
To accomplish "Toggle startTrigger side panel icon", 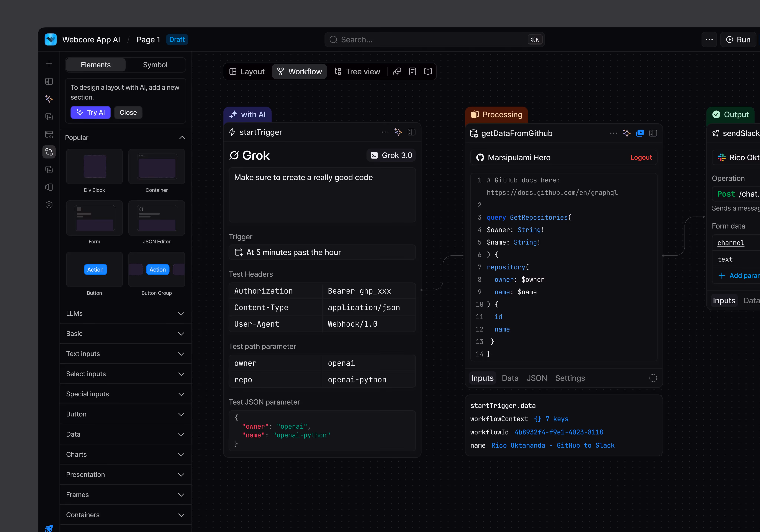I will 411,132.
